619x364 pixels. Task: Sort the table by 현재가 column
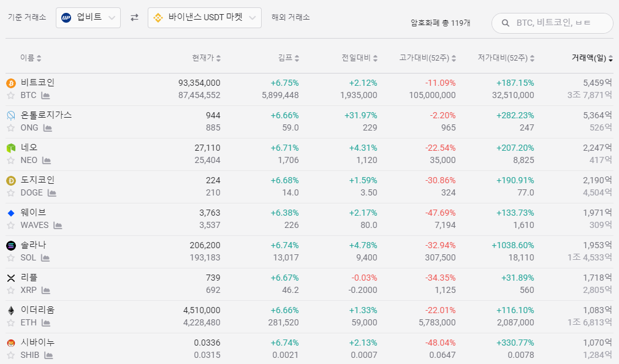coord(206,58)
